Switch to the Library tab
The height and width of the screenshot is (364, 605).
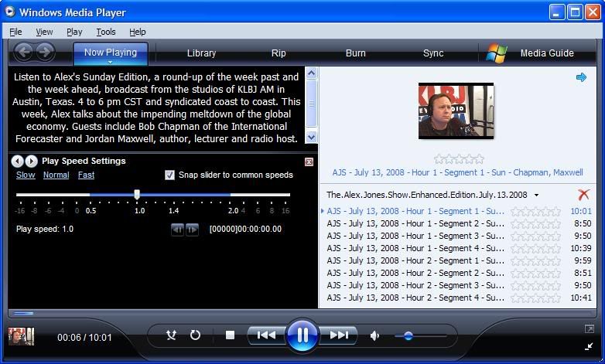(x=201, y=53)
